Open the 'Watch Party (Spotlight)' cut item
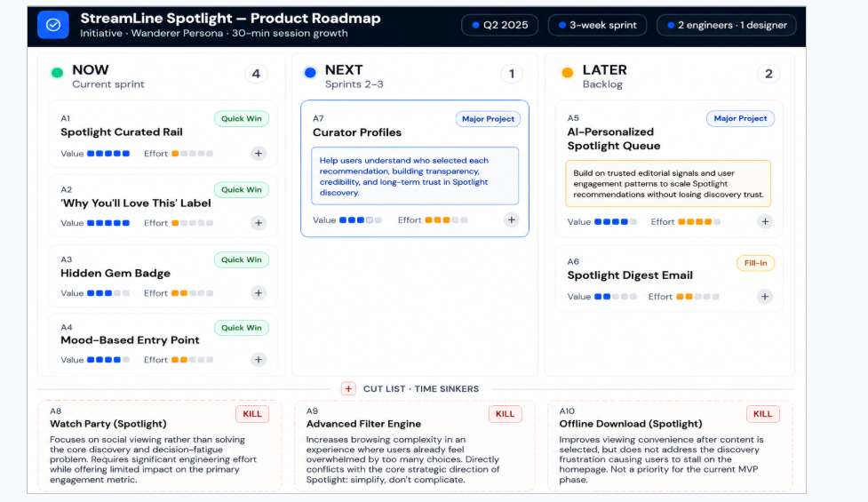Screen dimensions: 868x502 pos(159,445)
